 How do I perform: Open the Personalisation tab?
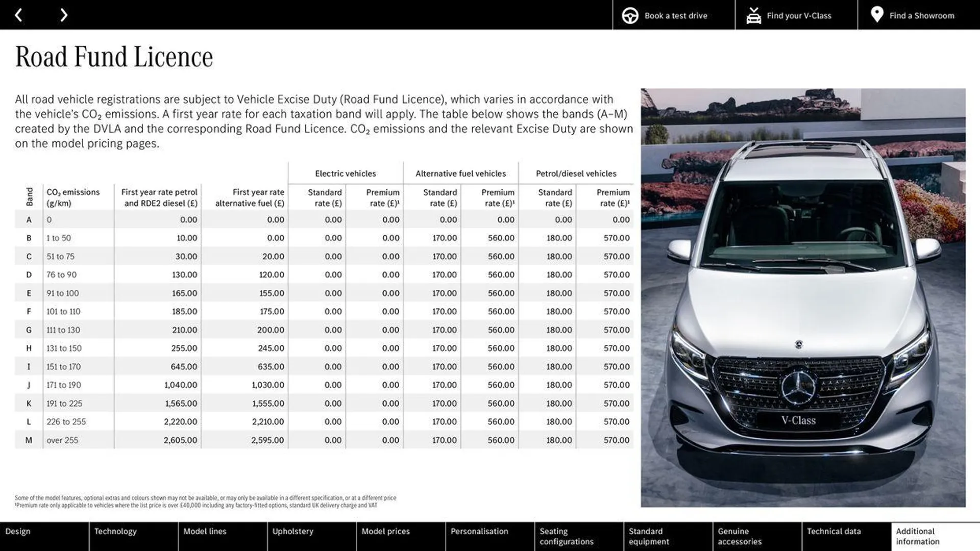pos(490,536)
